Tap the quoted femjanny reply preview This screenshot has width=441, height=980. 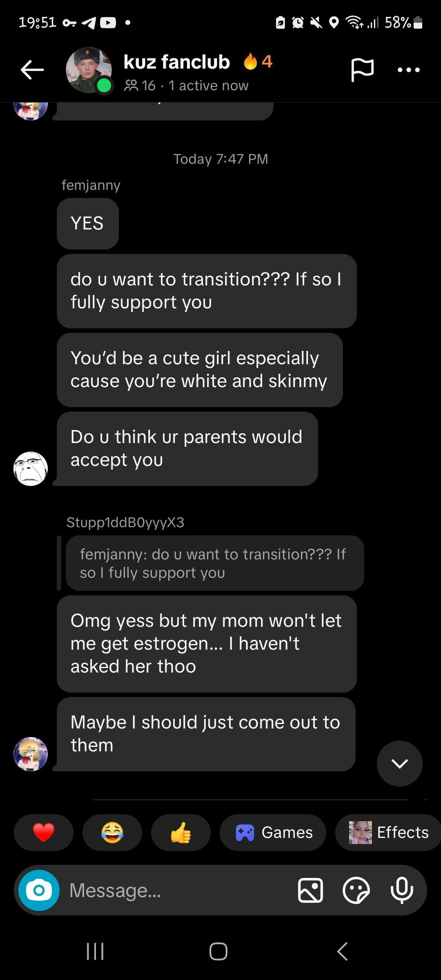coord(214,563)
